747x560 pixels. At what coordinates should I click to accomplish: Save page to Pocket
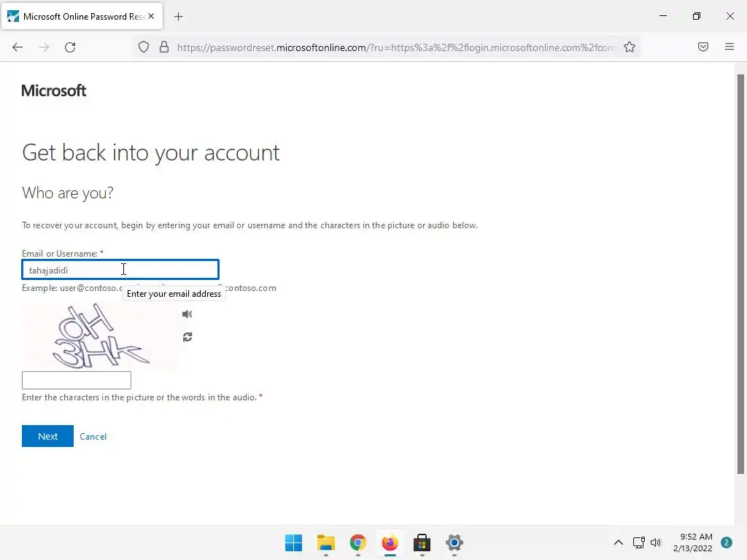coord(703,47)
